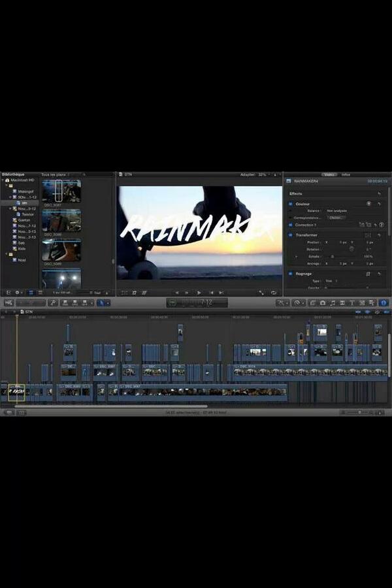Reset the Couleur section arrow

(380, 204)
